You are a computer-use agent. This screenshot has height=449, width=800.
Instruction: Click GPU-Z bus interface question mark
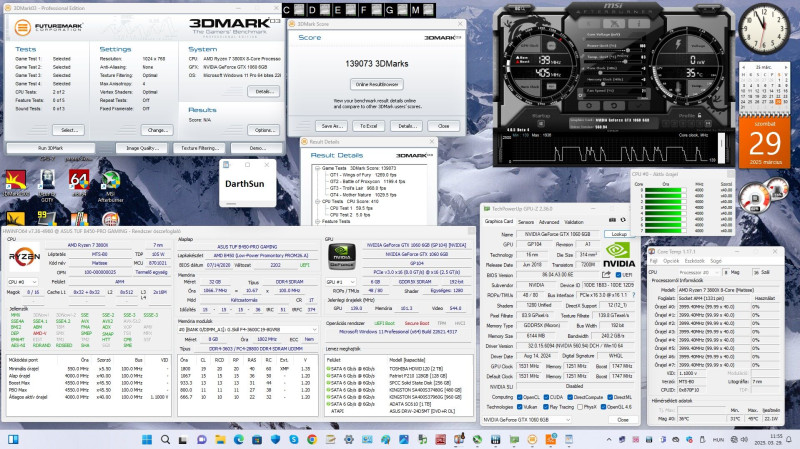[634, 295]
